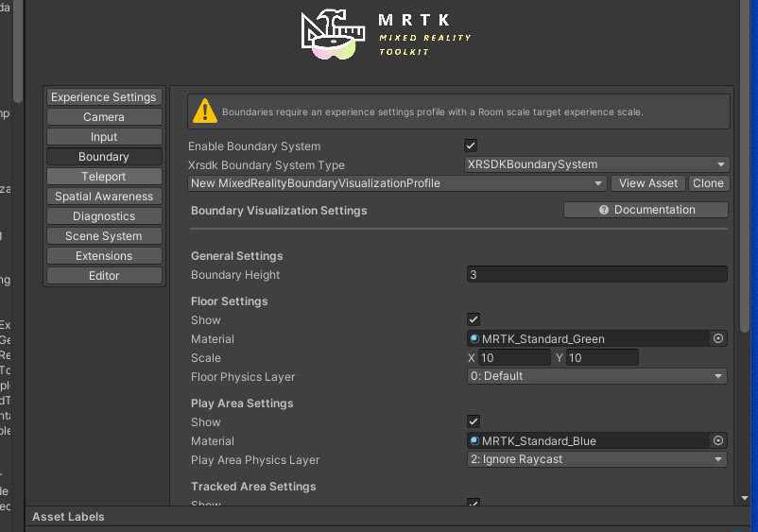Click the Room scale warning message text
Viewport: 758px width, 532px height.
433,112
